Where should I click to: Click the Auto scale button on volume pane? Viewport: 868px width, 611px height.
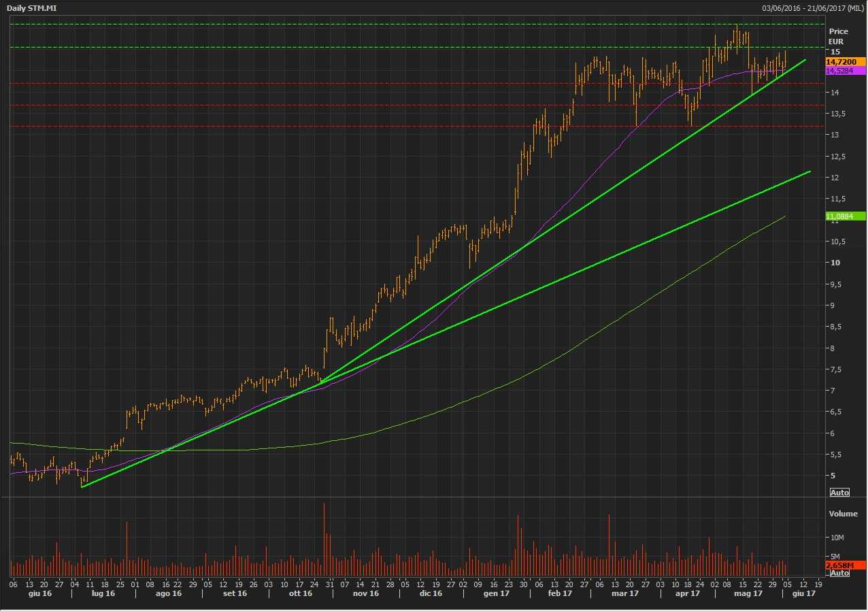coord(840,573)
